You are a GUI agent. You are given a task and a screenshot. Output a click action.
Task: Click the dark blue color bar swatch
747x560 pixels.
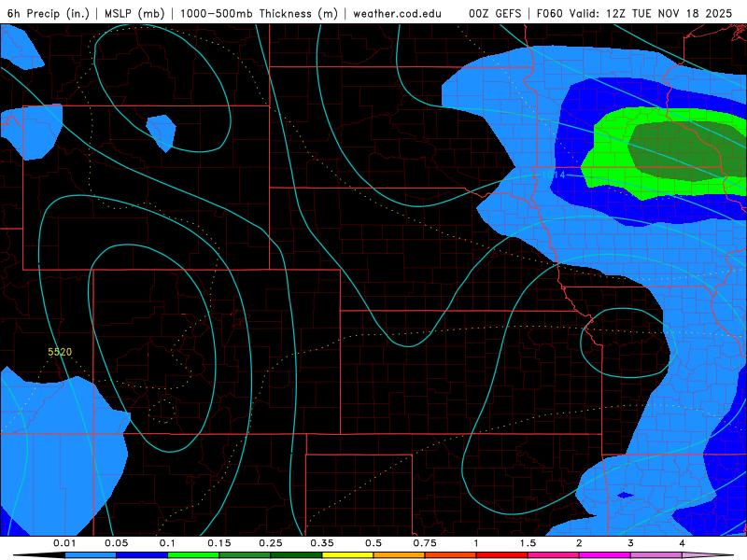click(x=142, y=555)
